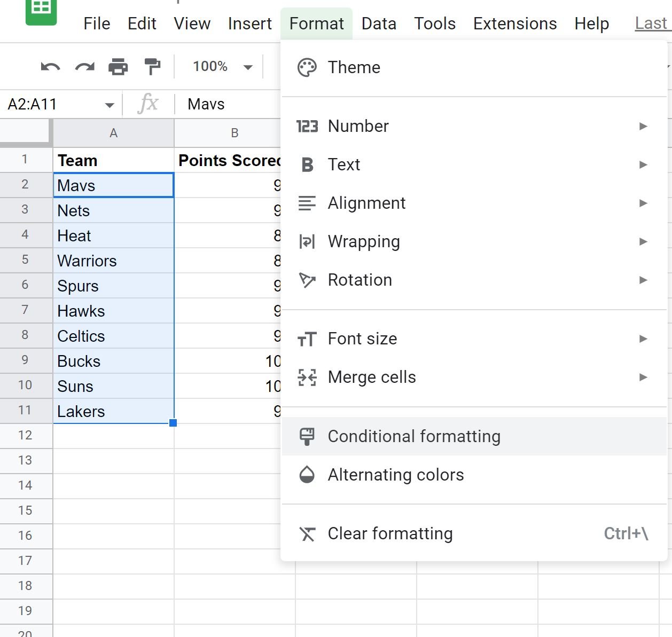Image resolution: width=672 pixels, height=637 pixels.
Task: Expand the Text submenu arrow
Action: (x=643, y=165)
